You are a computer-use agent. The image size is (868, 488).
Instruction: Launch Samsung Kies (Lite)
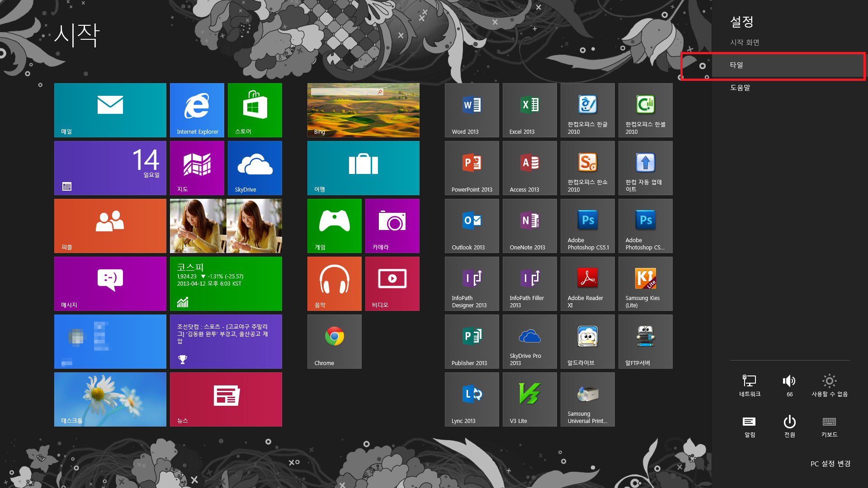pos(646,284)
